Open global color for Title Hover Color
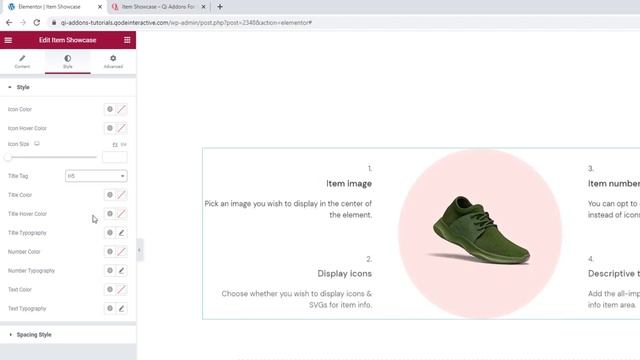Viewport: 640px width, 360px height. pyautogui.click(x=110, y=214)
